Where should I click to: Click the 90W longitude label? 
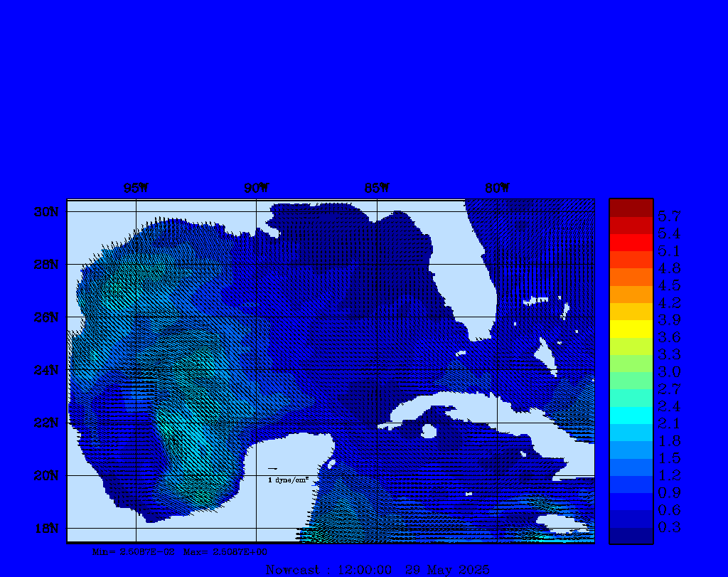256,188
